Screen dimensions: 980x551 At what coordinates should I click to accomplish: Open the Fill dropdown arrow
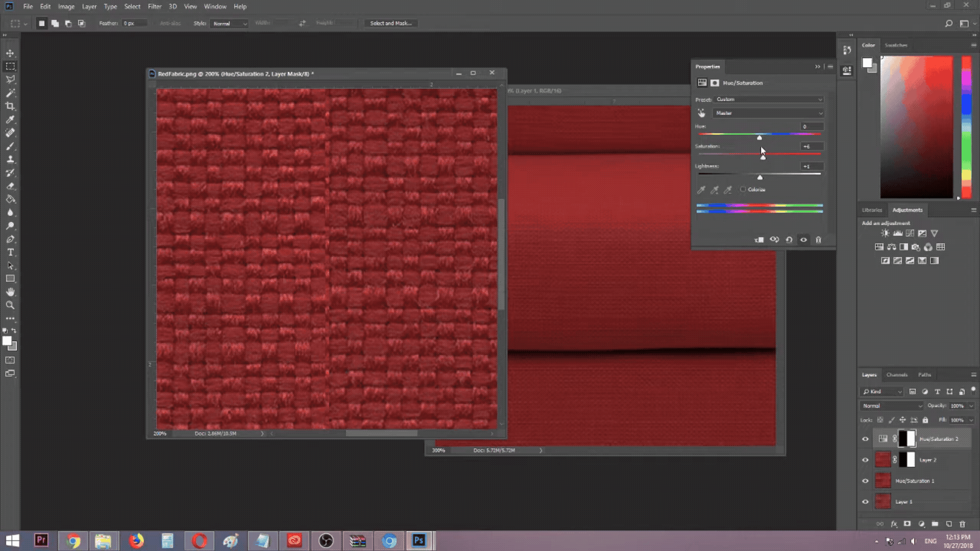pyautogui.click(x=971, y=420)
